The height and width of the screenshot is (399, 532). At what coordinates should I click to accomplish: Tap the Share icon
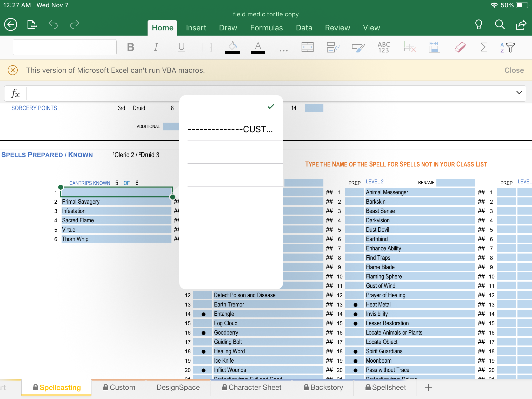(x=521, y=25)
